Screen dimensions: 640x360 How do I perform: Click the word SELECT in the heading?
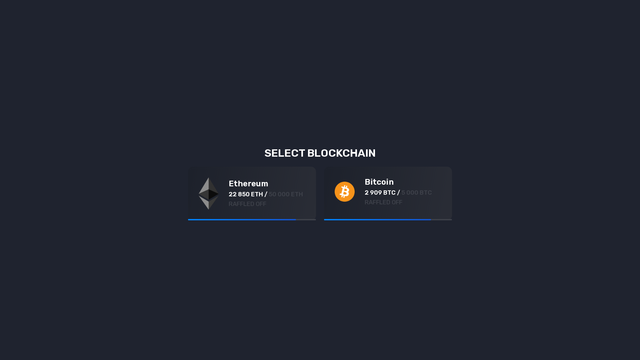tap(285, 153)
